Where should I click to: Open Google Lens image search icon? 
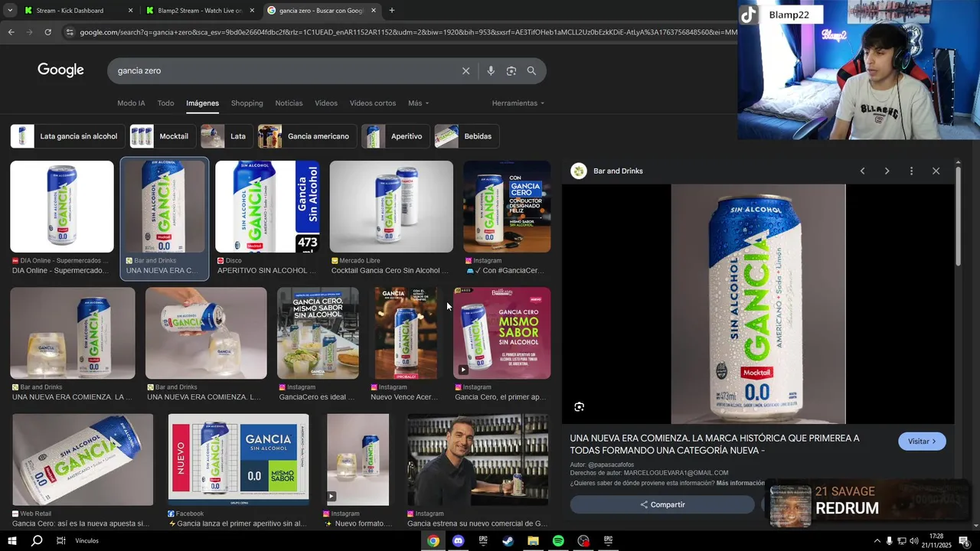coord(511,70)
